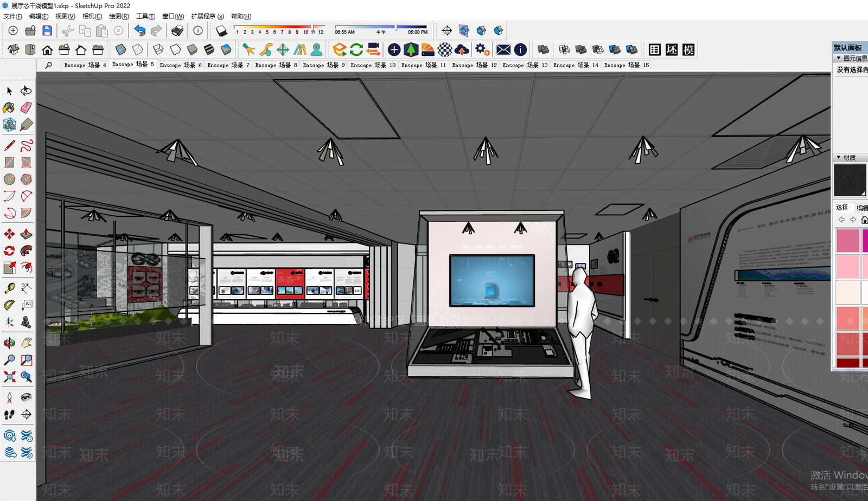Open the Model Info icon
The height and width of the screenshot is (501, 868).
click(198, 31)
